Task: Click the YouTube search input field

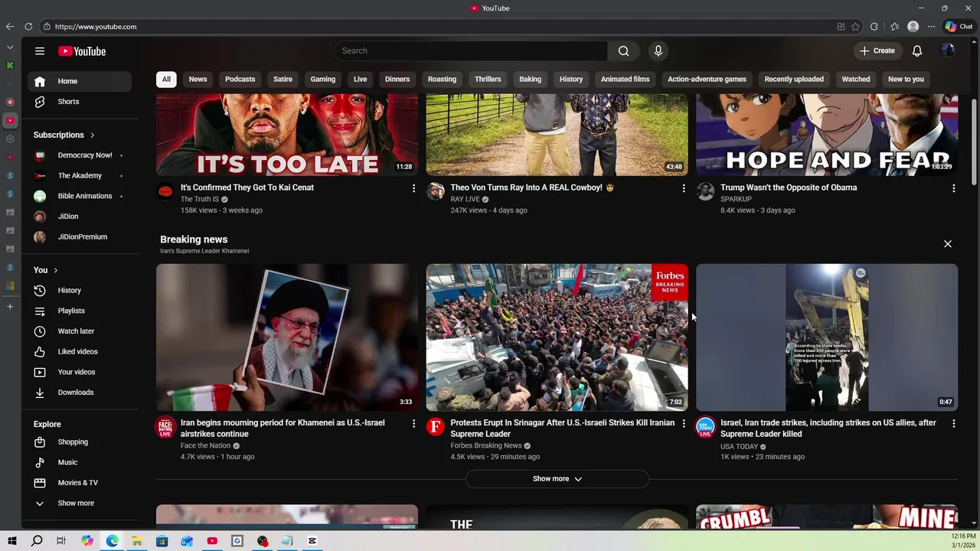Action: coord(471,51)
